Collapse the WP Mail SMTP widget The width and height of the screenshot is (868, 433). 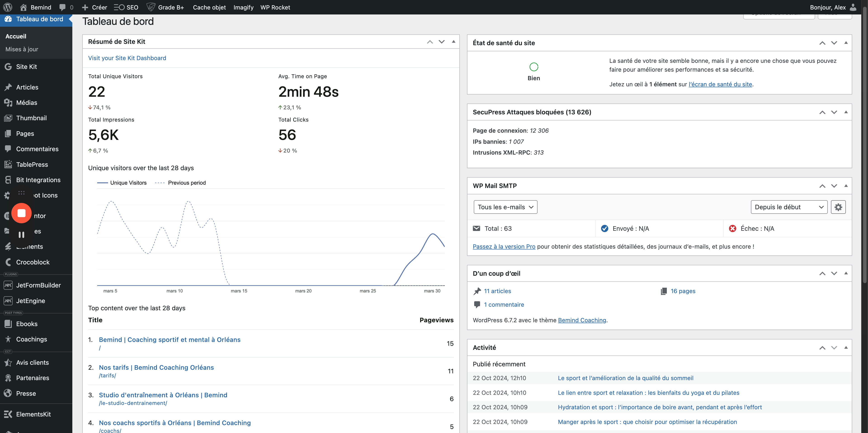846,186
